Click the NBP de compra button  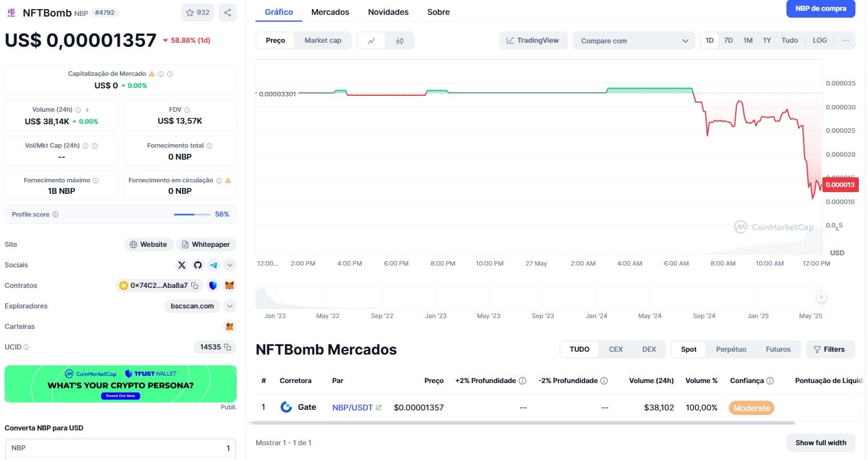click(821, 9)
